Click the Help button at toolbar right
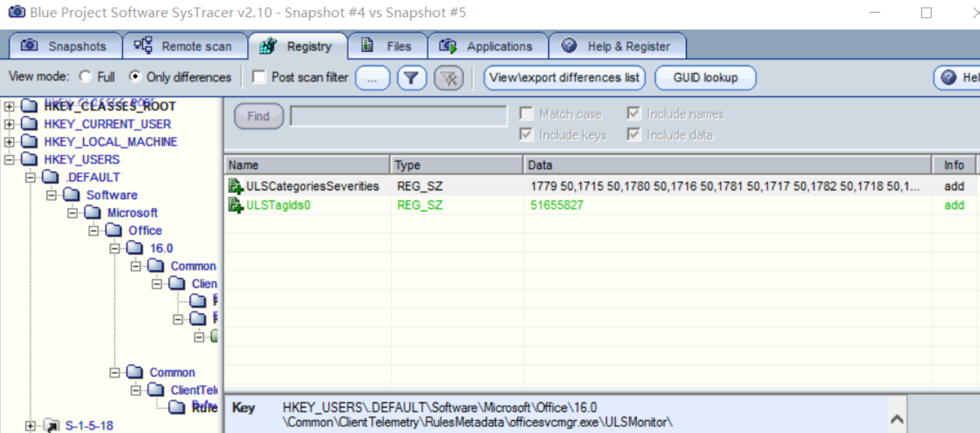Viewport: 980px width, 433px height. [957, 77]
